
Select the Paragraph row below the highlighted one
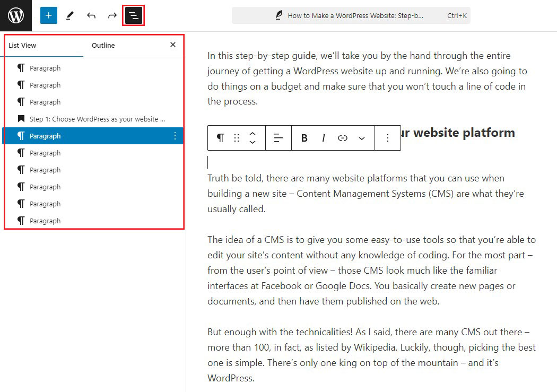click(94, 153)
